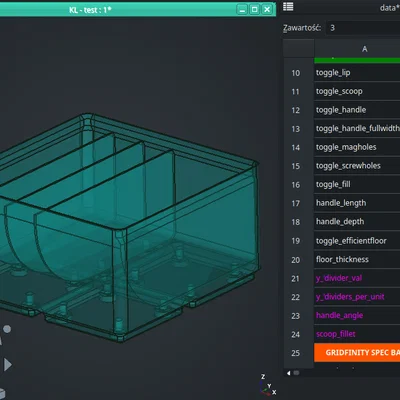The image size is (400, 400).
Task: Minimize the KL - test 3D view window
Action: pos(242,9)
